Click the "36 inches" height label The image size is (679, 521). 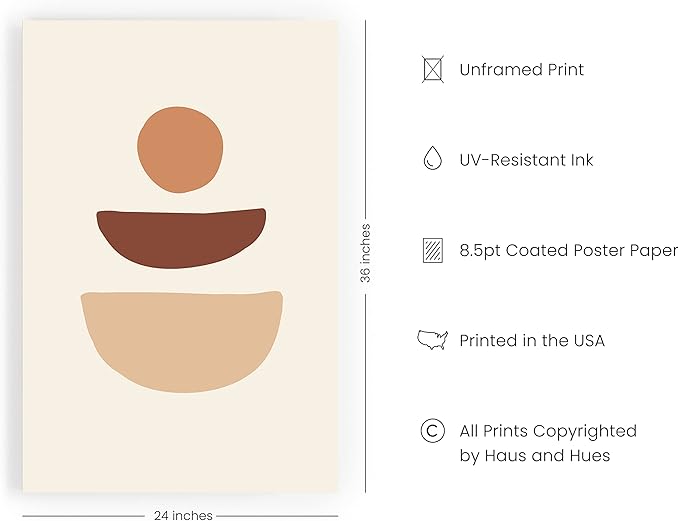pos(365,253)
